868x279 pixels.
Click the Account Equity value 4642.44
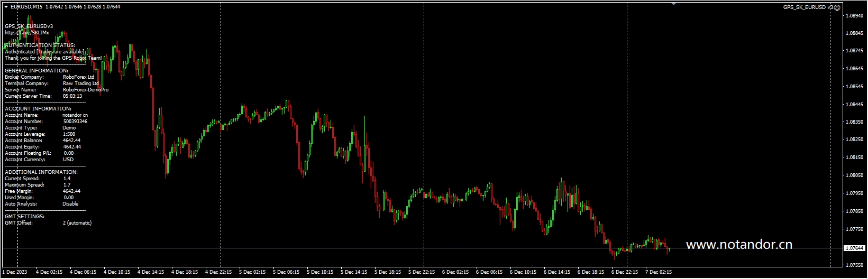coord(72,147)
